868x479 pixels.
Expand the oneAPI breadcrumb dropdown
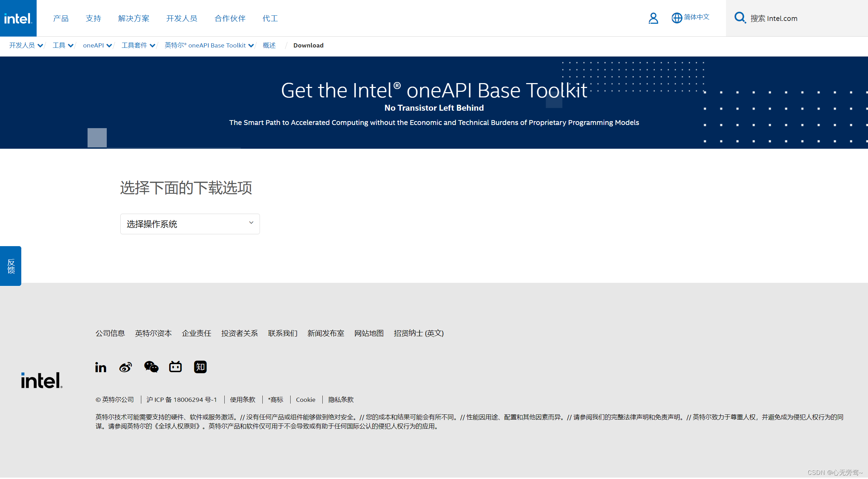click(x=109, y=45)
